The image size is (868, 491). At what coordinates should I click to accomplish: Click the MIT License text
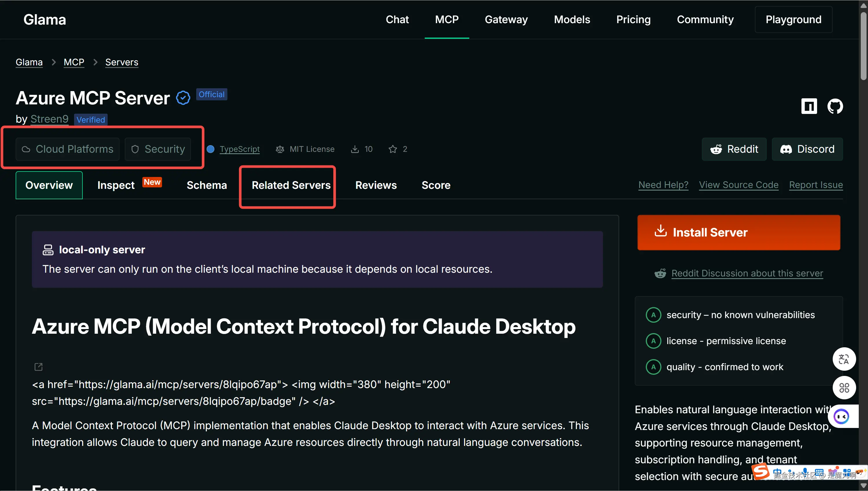[312, 149]
